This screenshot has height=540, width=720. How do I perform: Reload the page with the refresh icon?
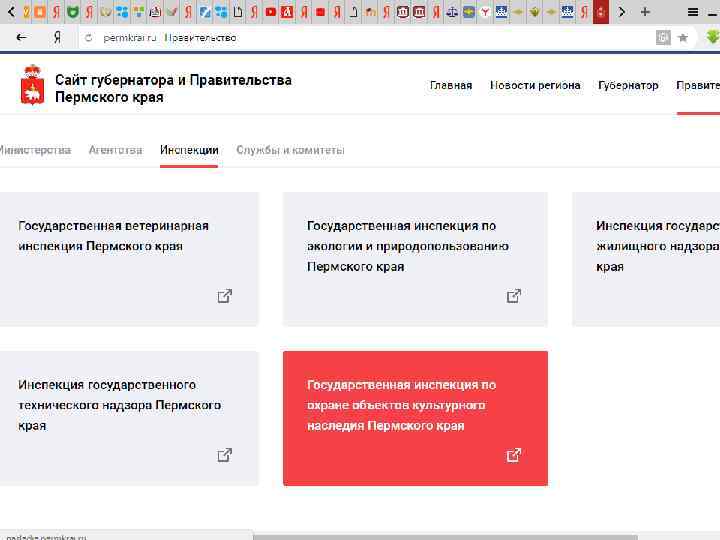point(89,38)
